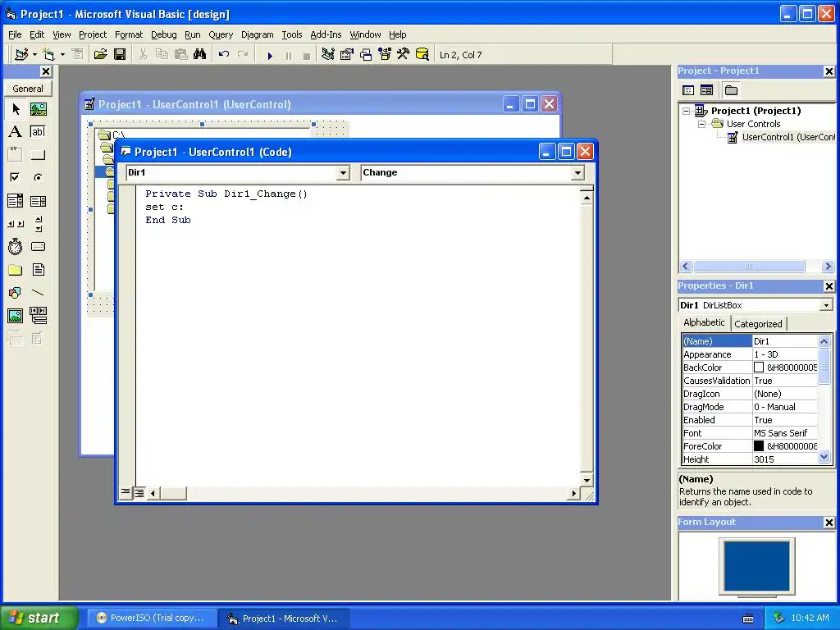Switch to the Alphabetic properties tab

point(704,322)
